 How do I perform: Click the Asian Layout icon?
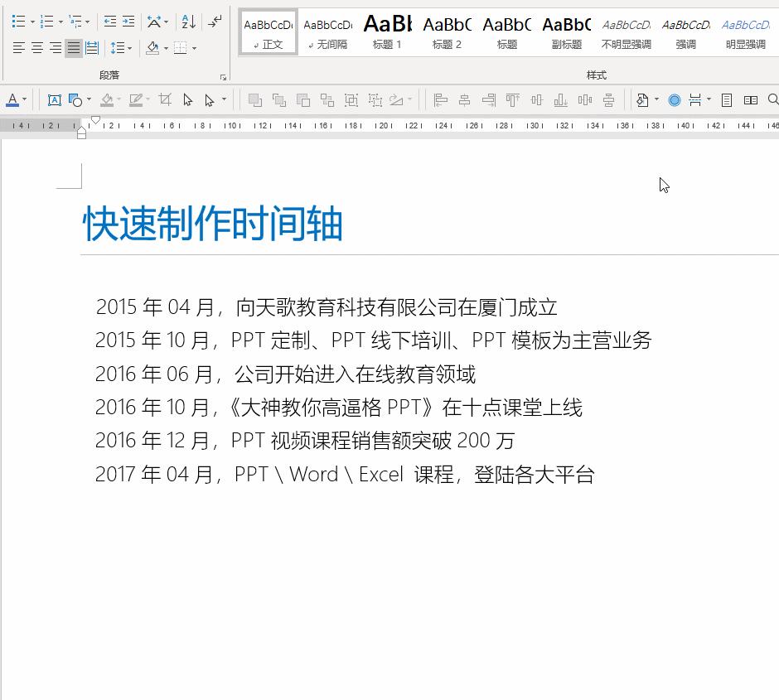(x=154, y=22)
